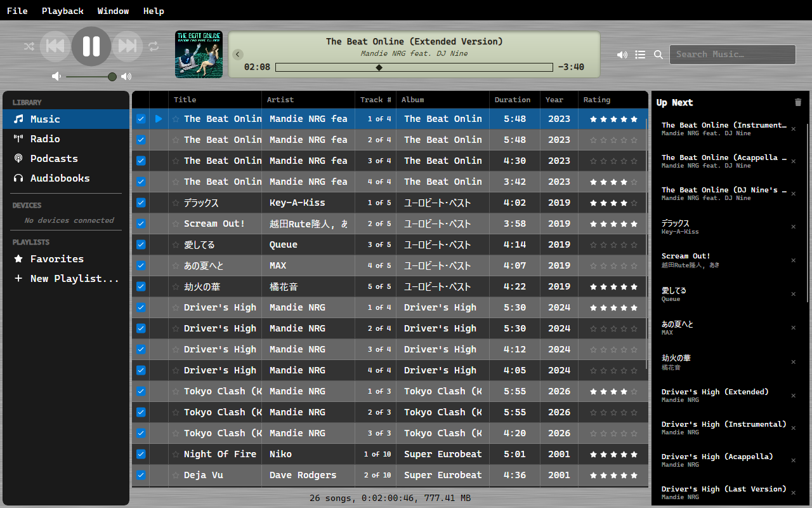The width and height of the screenshot is (812, 508).
Task: Love star icon next to Deja Vu
Action: (x=176, y=475)
